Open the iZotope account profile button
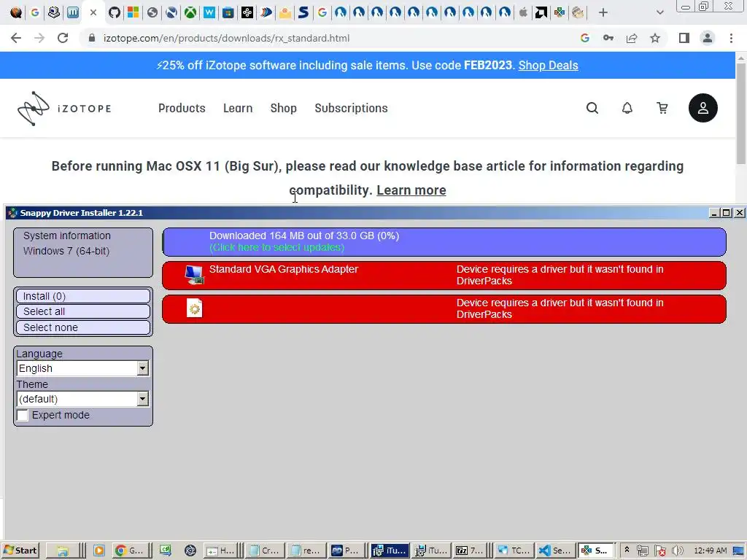 tap(703, 108)
